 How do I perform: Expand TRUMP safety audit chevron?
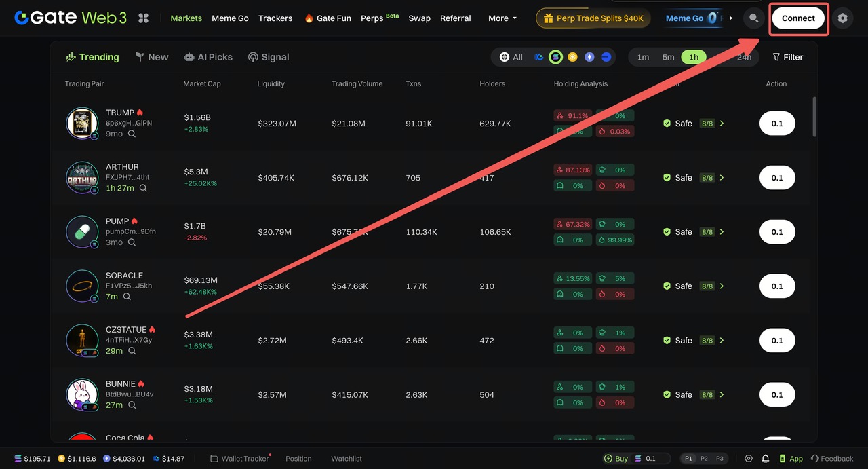click(x=722, y=124)
